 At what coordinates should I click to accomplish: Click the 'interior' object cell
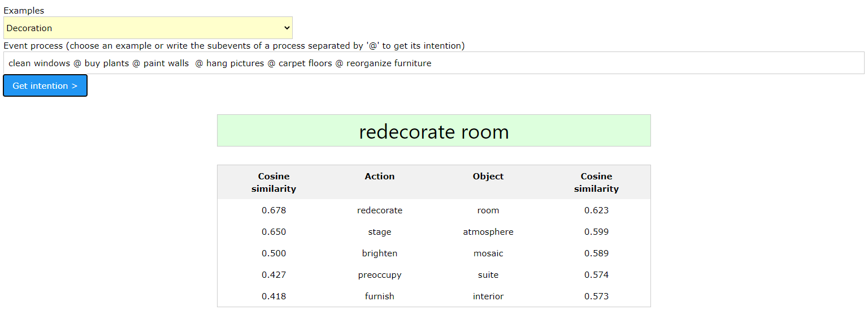(x=488, y=296)
